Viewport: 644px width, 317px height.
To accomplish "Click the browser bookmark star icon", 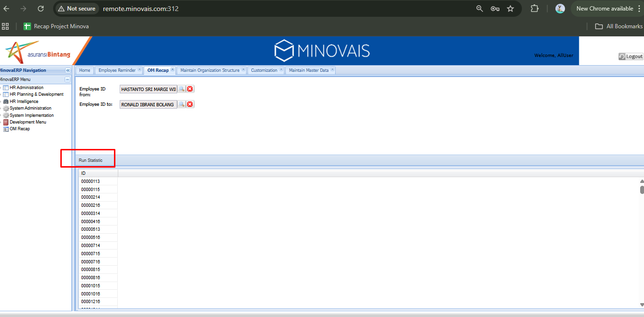I will tap(510, 9).
